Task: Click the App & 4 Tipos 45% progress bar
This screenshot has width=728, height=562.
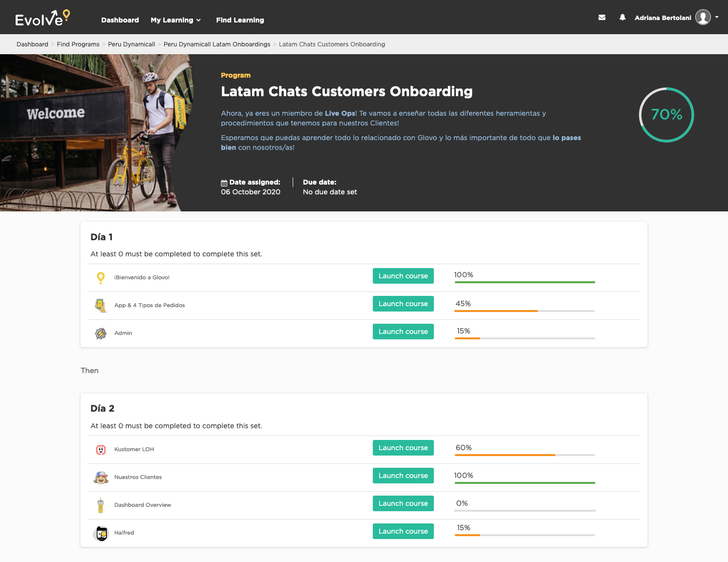Action: (x=525, y=311)
